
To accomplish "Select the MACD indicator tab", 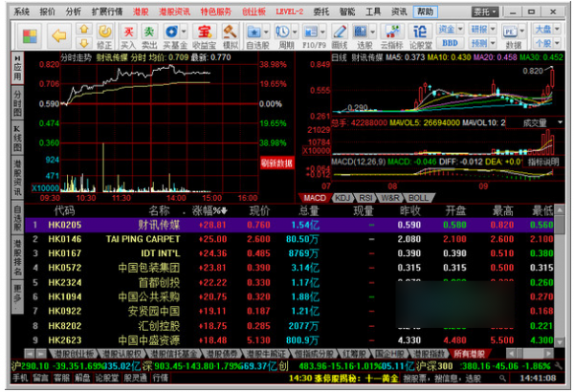I will tap(315, 198).
